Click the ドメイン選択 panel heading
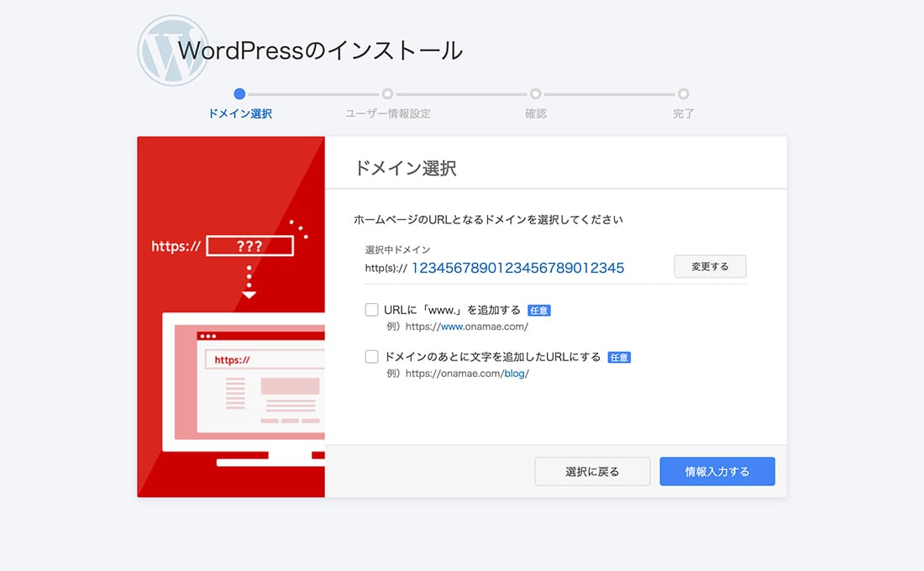The height and width of the screenshot is (571, 924). [406, 168]
